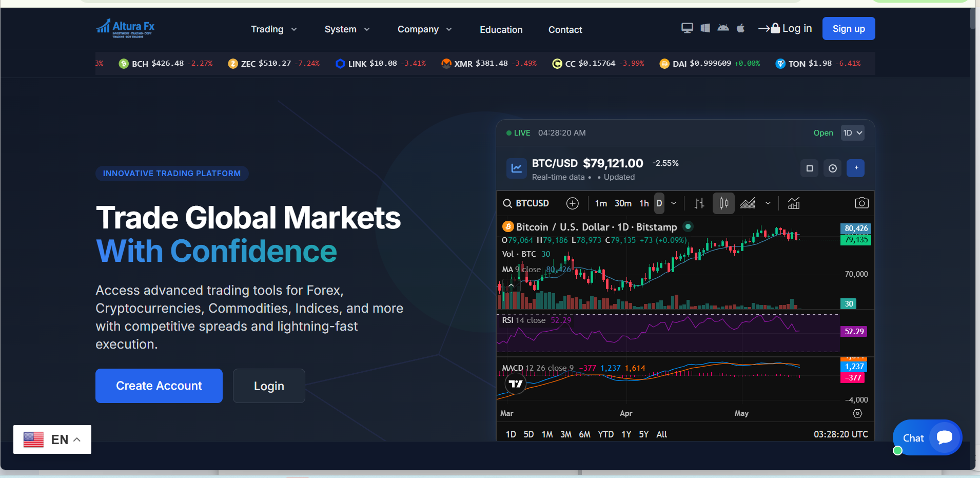Collapse the chart legend with the up chevron

point(511,285)
